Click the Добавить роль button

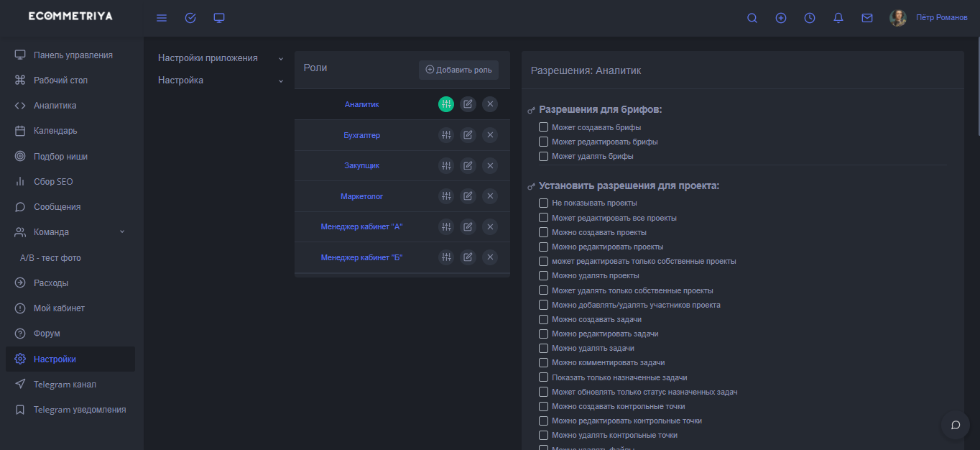point(458,70)
